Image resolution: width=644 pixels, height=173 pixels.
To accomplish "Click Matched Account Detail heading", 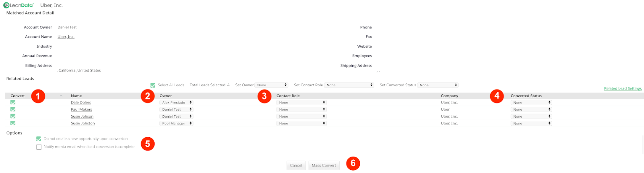I will [x=30, y=13].
